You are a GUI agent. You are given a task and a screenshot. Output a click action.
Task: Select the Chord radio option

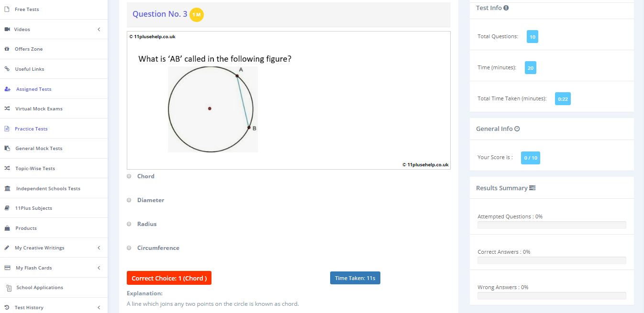click(129, 176)
